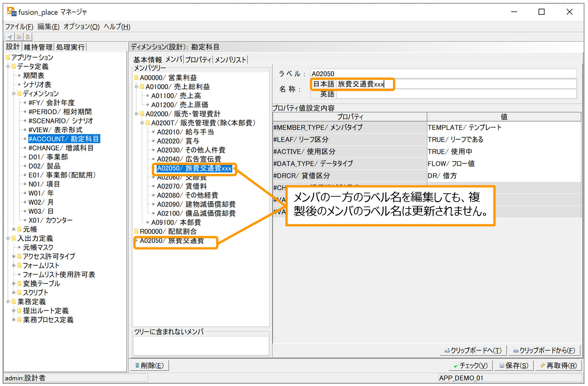Click the 日本語 name field
Viewport: 588px width, 386px height.
[456, 84]
